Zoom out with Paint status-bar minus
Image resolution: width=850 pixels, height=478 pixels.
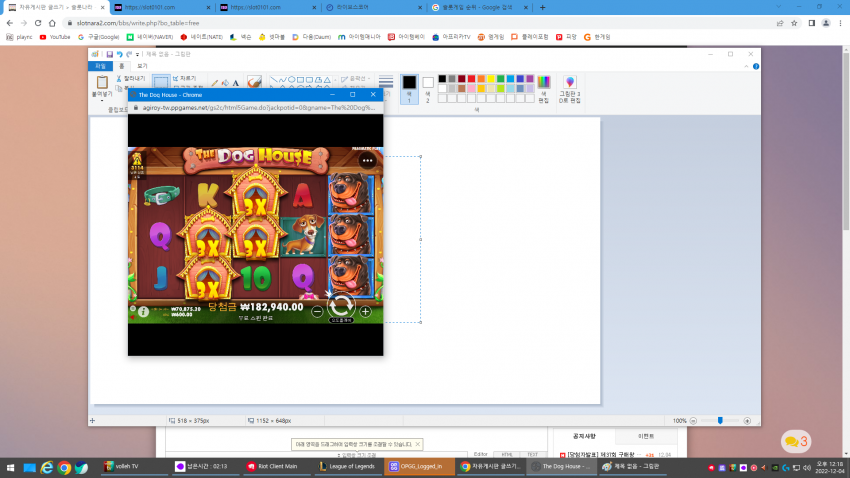click(x=693, y=421)
